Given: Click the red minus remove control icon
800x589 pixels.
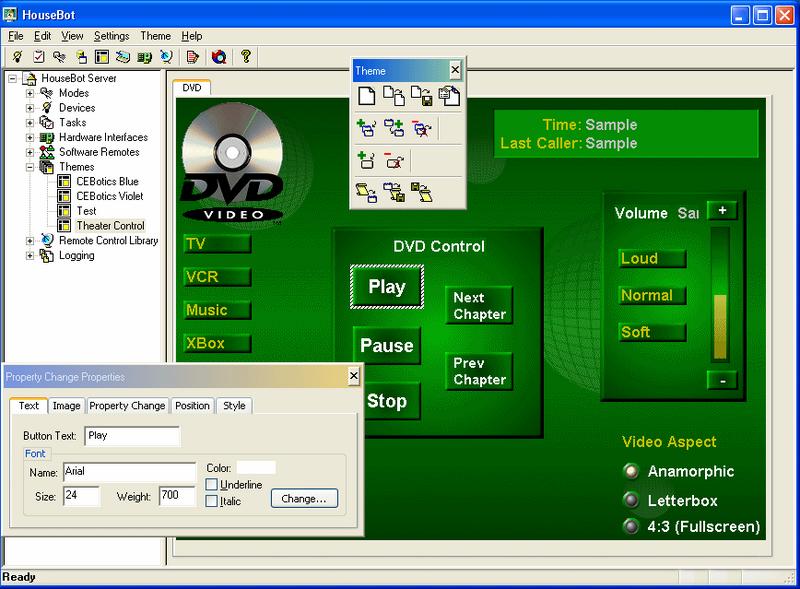Looking at the screenshot, I should (x=394, y=160).
